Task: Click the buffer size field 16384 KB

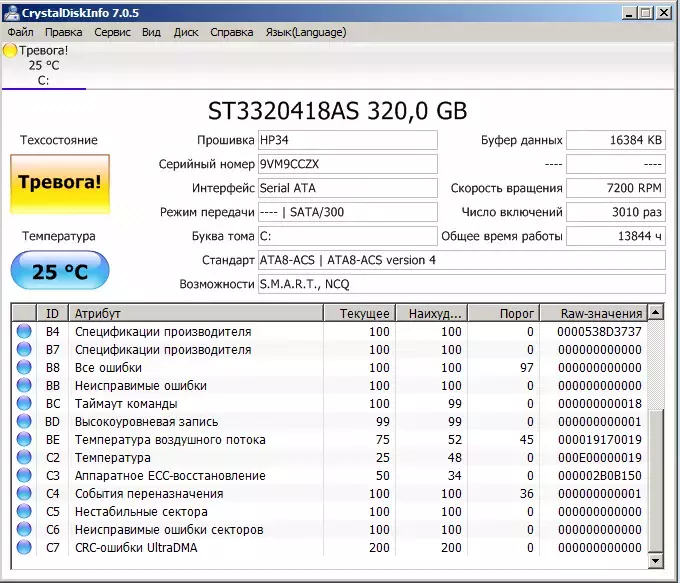Action: (616, 140)
